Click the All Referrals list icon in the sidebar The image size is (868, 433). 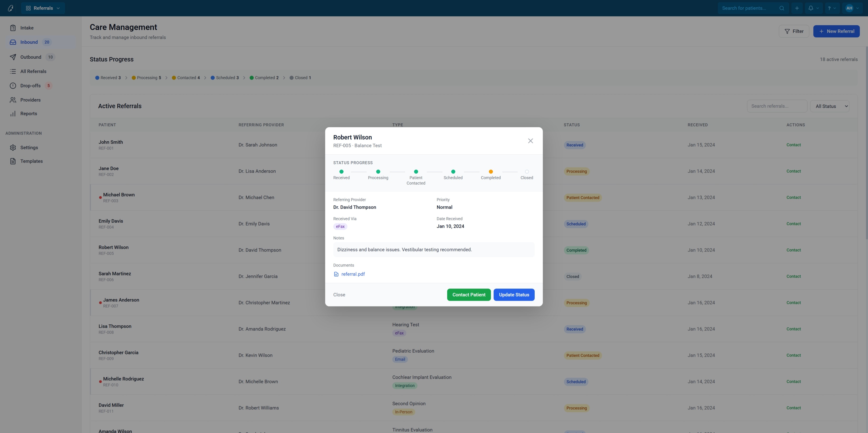(x=13, y=71)
